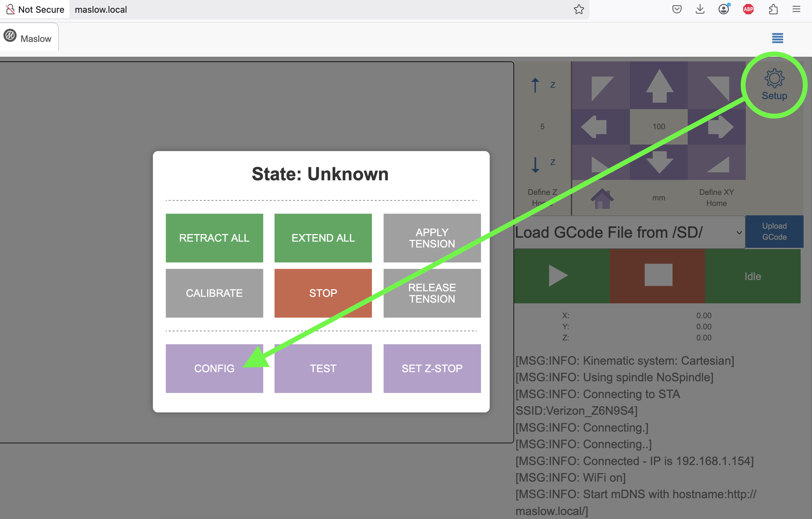Raise Z with the Z up arrow

click(535, 85)
